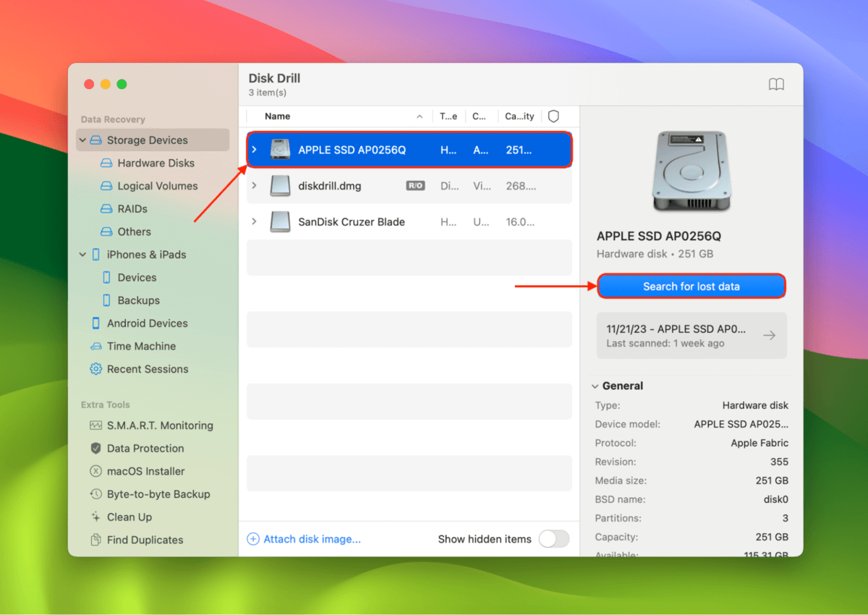Open Time Machine in sidebar
Viewport: 868px width, 615px height.
[x=141, y=347]
